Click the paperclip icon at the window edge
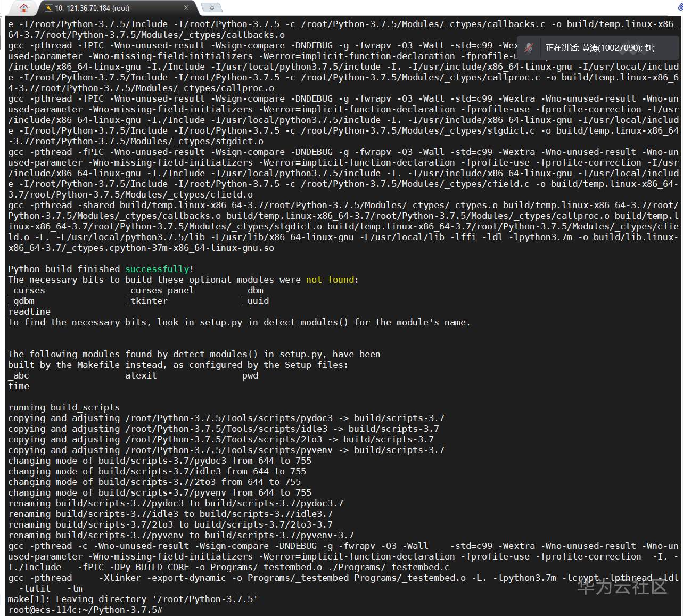The width and height of the screenshot is (683, 616). [680, 7]
